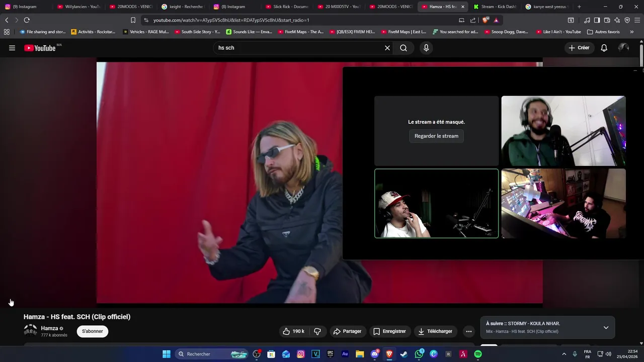The height and width of the screenshot is (362, 644).
Task: Open the Brave main menu
Action: 637,20
